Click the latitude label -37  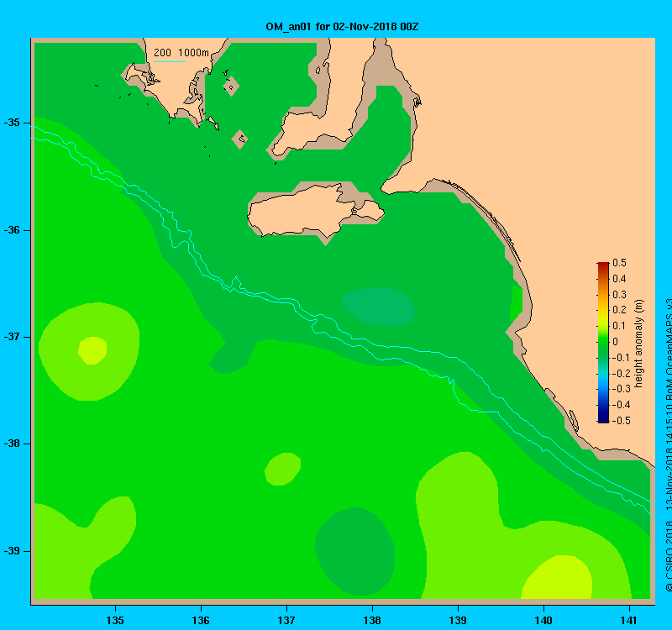12,337
